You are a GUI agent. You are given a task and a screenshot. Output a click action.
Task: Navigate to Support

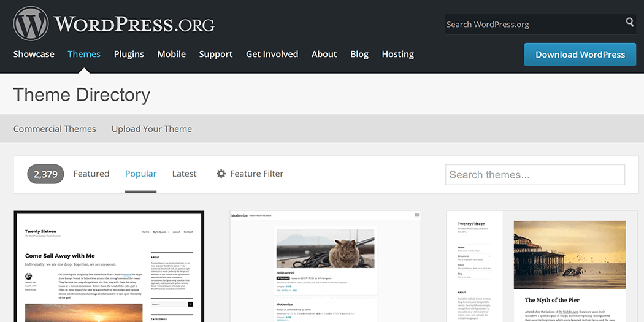tap(215, 54)
